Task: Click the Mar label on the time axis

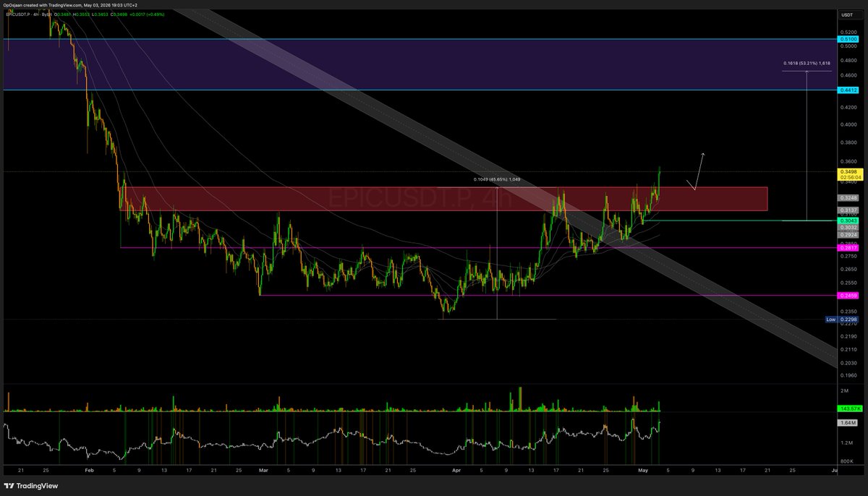Action: click(263, 471)
